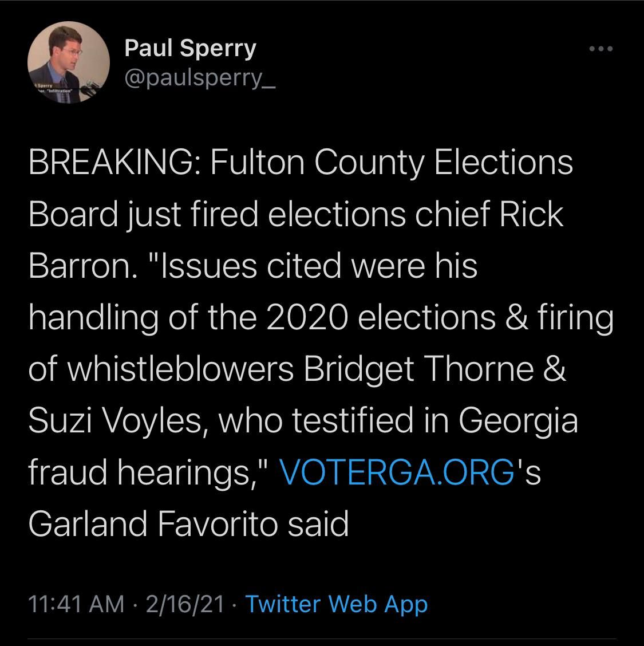Click the Twitter Web App source link
This screenshot has width=644, height=646.
tap(336, 604)
